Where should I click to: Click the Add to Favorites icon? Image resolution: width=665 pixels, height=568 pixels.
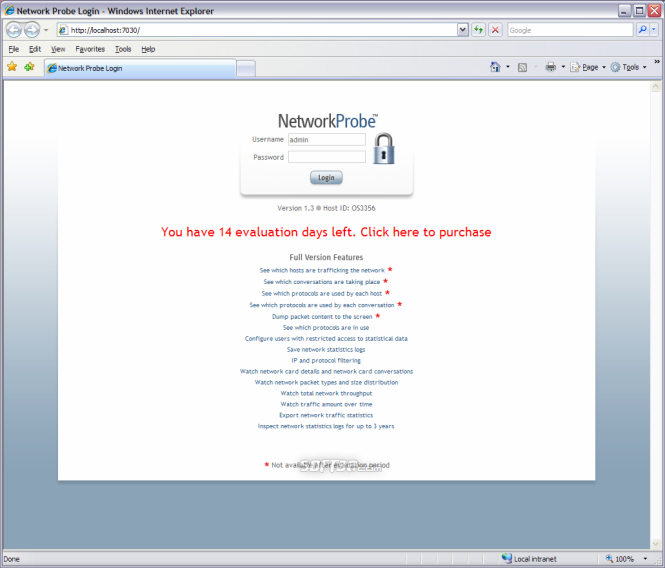(x=29, y=67)
